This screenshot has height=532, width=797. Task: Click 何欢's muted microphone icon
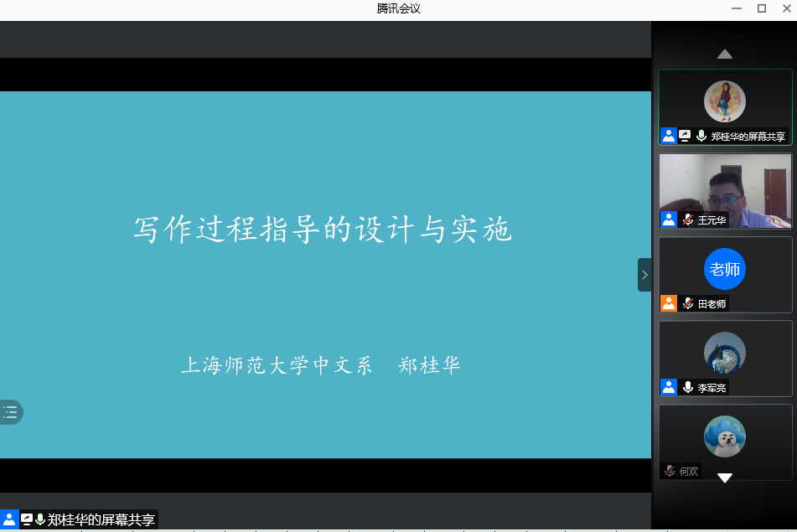coord(669,471)
